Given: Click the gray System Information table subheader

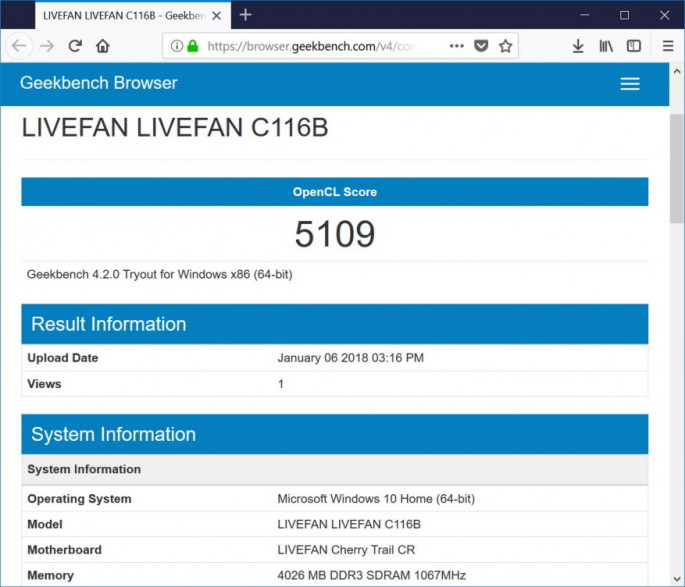Looking at the screenshot, I should pos(335,470).
